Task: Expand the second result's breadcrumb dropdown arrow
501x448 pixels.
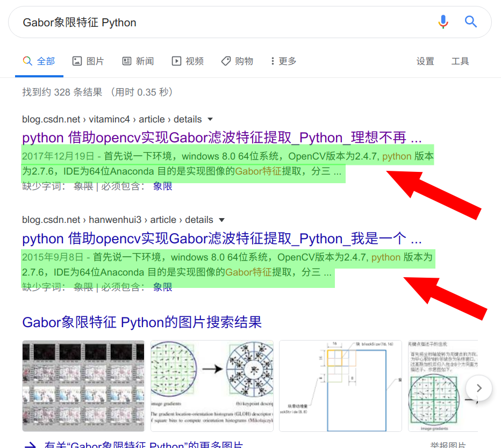Action: click(x=222, y=220)
